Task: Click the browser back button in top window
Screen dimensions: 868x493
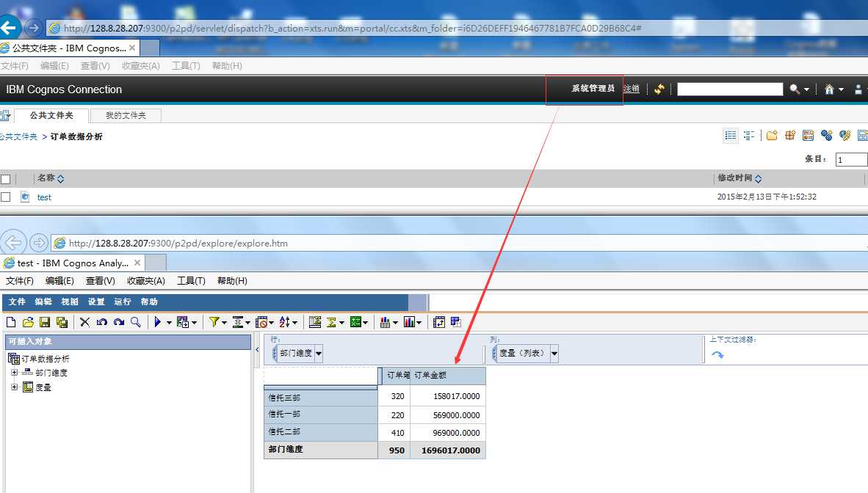Action: (10, 27)
